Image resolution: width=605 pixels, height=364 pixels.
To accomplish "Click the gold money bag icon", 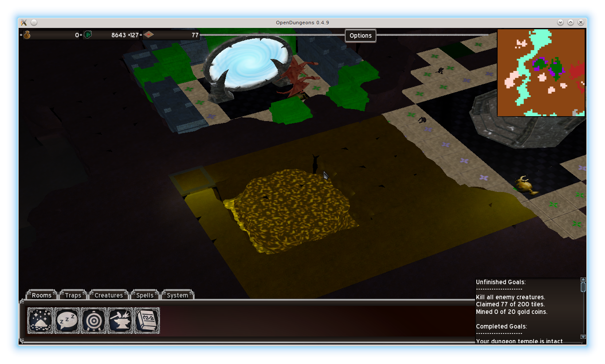I will 27,35.
